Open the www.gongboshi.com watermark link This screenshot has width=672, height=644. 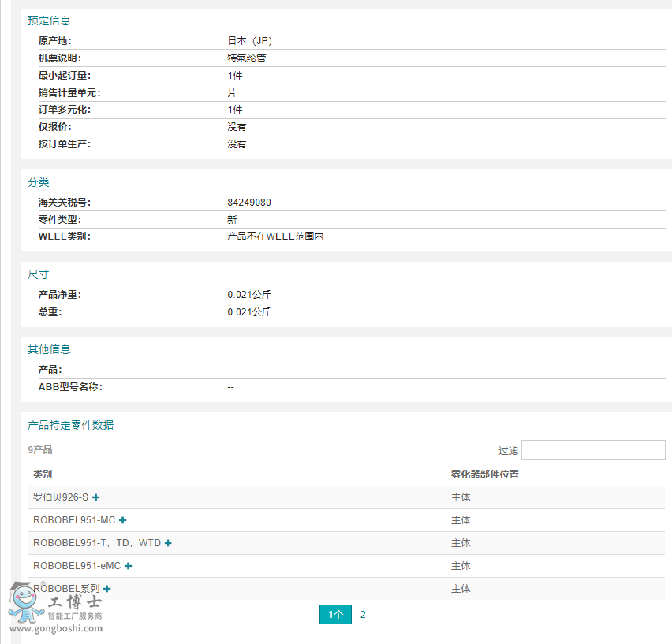tap(56, 629)
